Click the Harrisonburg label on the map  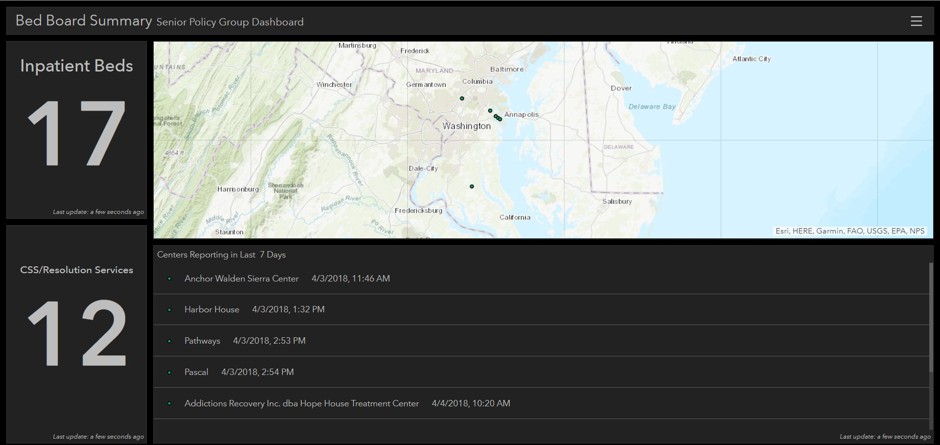(238, 189)
